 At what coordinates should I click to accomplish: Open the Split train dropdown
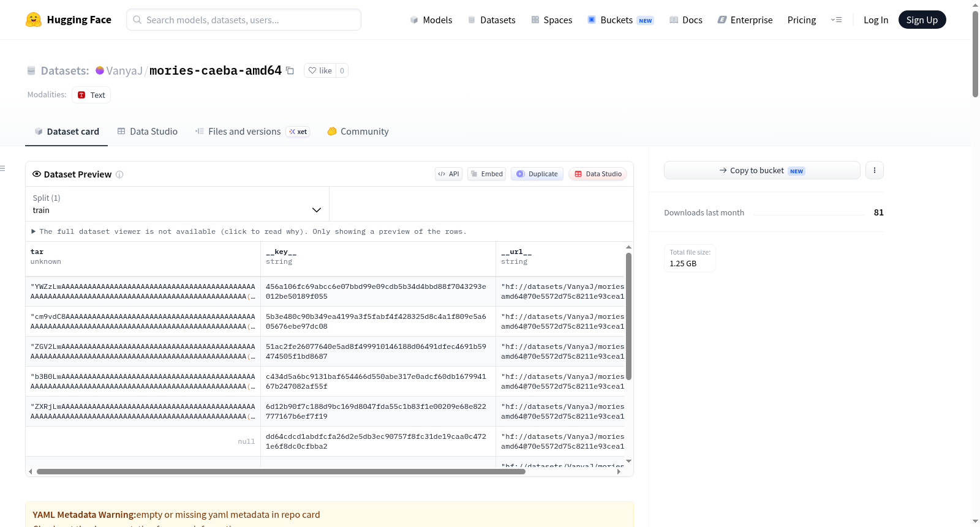pyautogui.click(x=177, y=204)
